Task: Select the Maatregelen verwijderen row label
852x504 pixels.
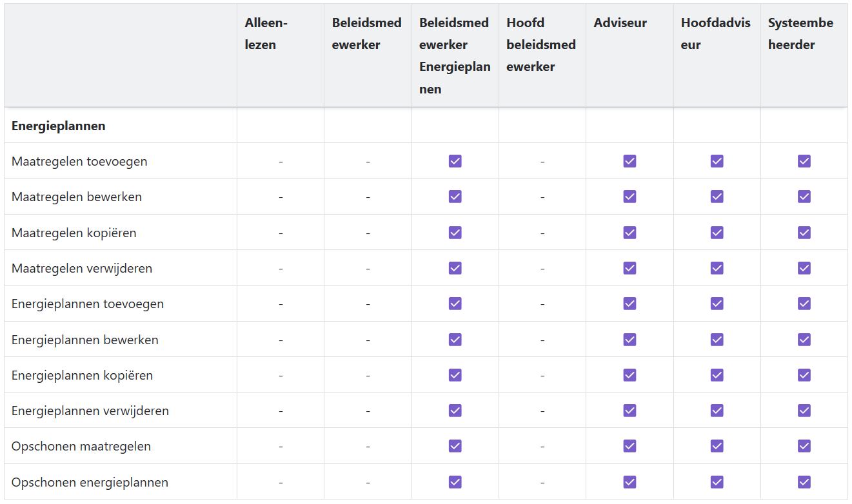Action: click(x=82, y=268)
